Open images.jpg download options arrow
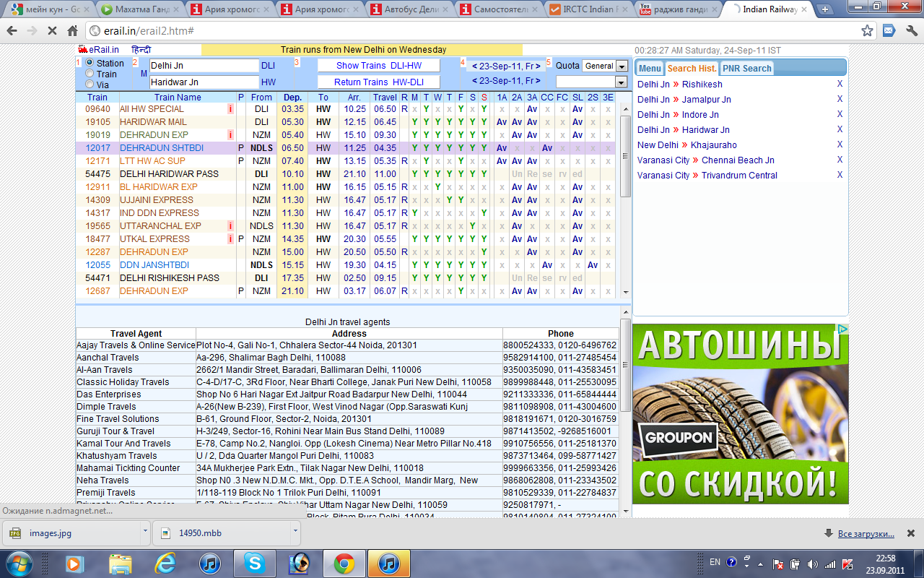This screenshot has width=924, height=578. 145,531
